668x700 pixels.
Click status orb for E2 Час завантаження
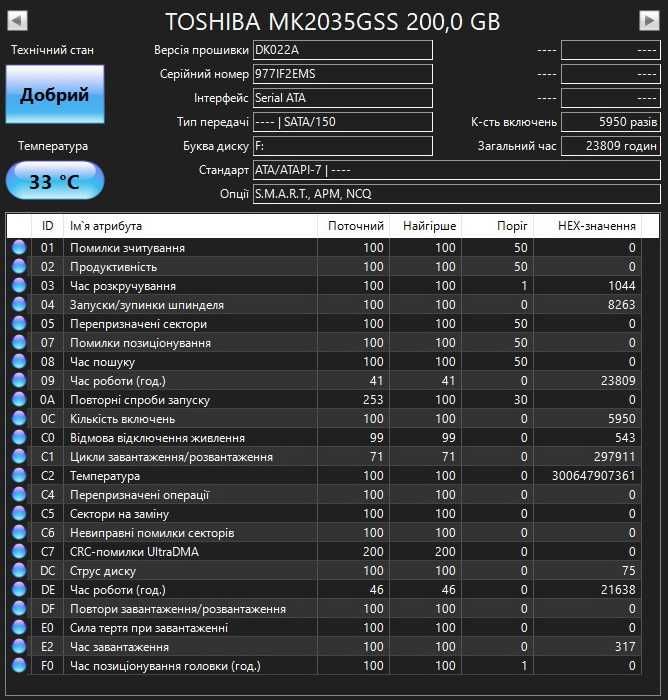coord(19,646)
